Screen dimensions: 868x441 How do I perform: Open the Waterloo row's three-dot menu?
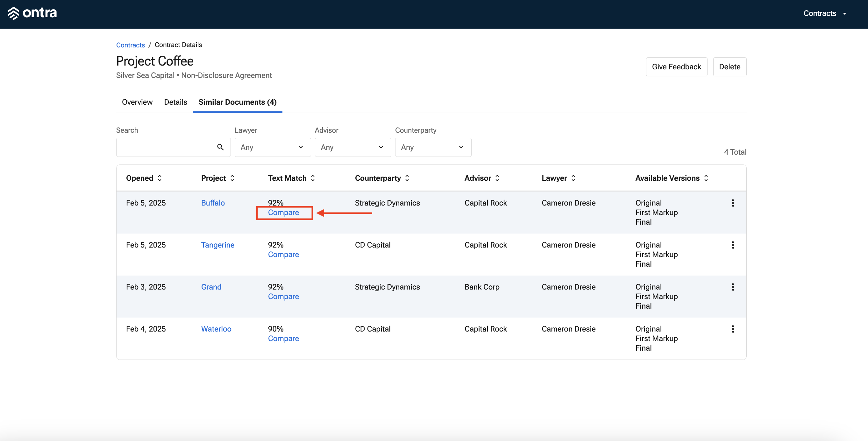[733, 329]
